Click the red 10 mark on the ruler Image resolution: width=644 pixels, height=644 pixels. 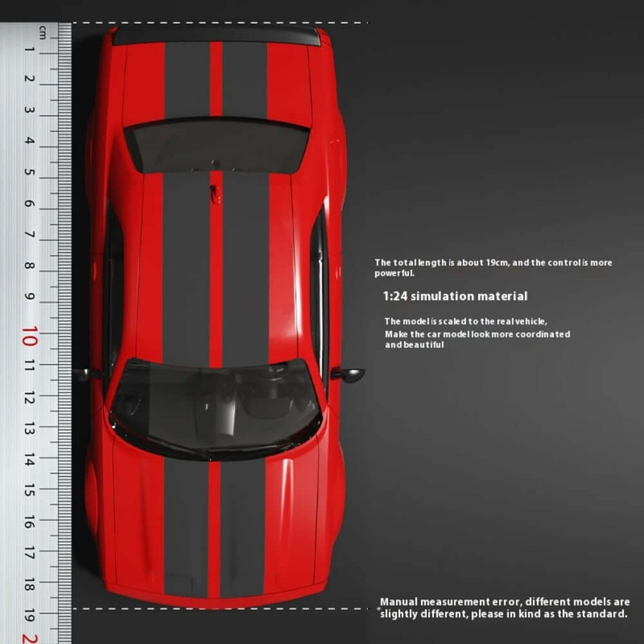click(30, 336)
